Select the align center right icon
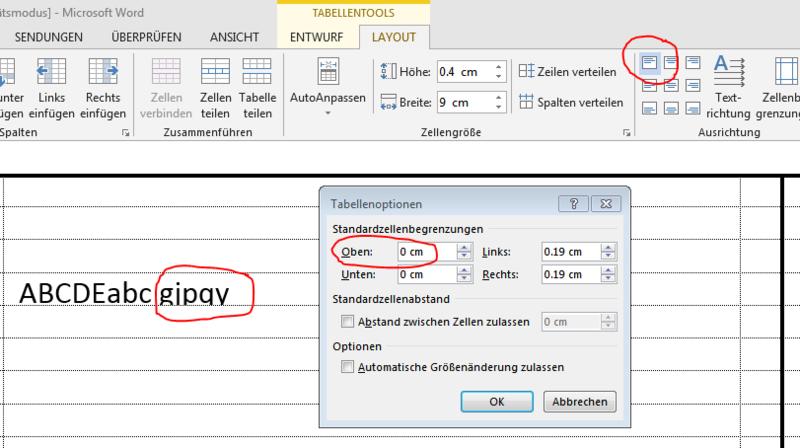 coord(693,86)
